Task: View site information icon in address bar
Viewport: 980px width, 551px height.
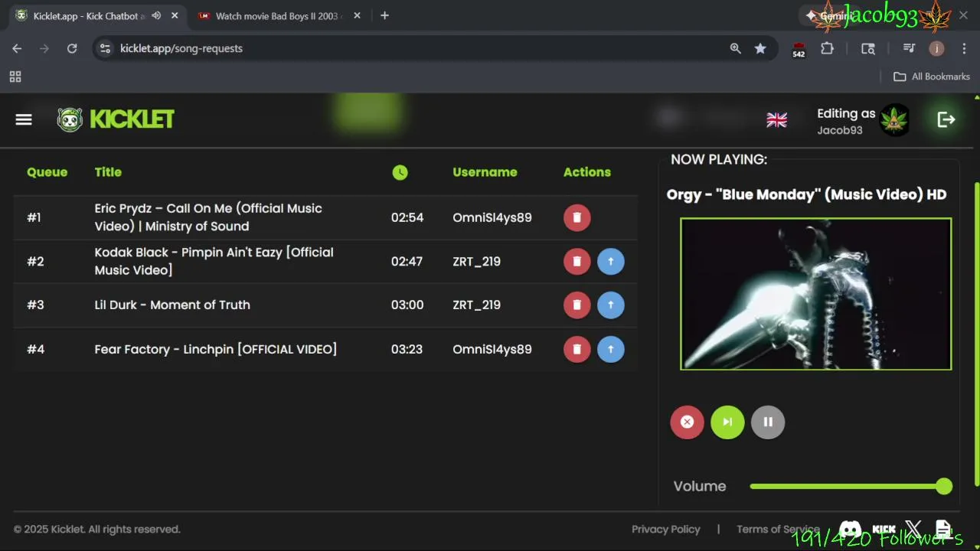Action: [x=106, y=48]
